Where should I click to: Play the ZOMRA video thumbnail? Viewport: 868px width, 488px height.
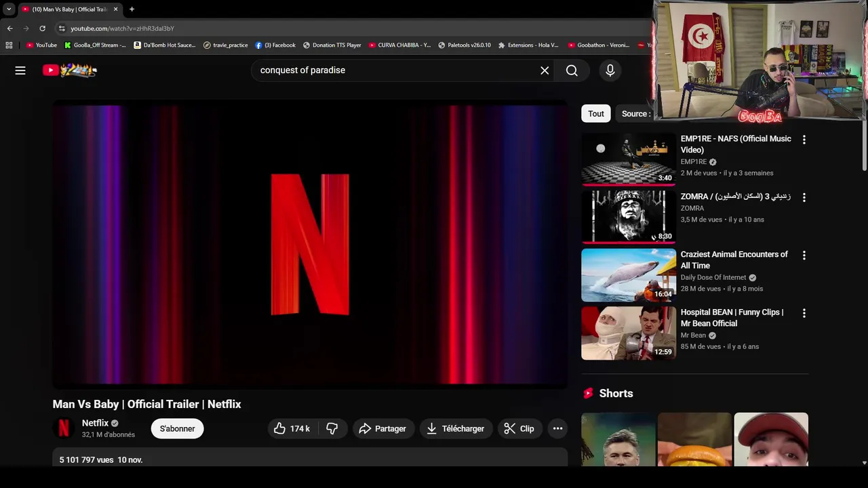click(x=629, y=217)
